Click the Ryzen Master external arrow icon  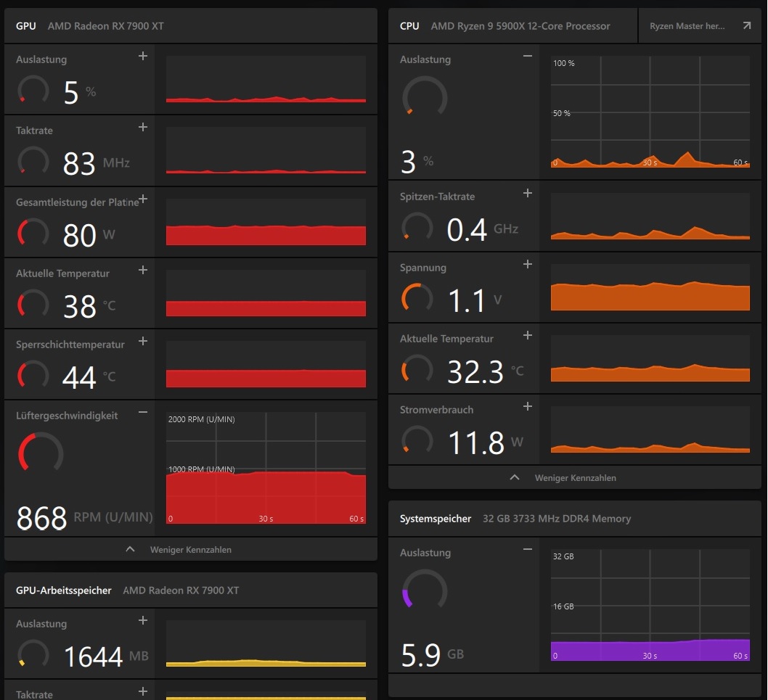(x=746, y=25)
